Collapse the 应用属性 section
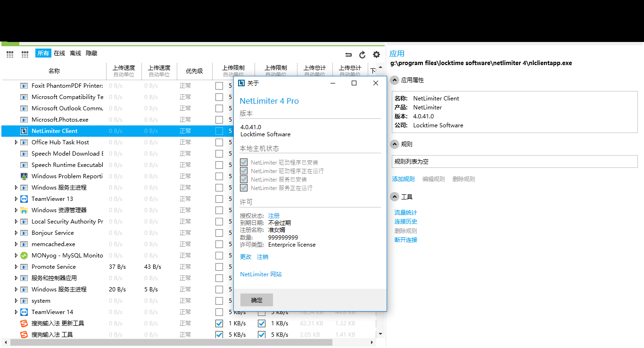Viewport: 644px width, 348px height. click(x=395, y=80)
